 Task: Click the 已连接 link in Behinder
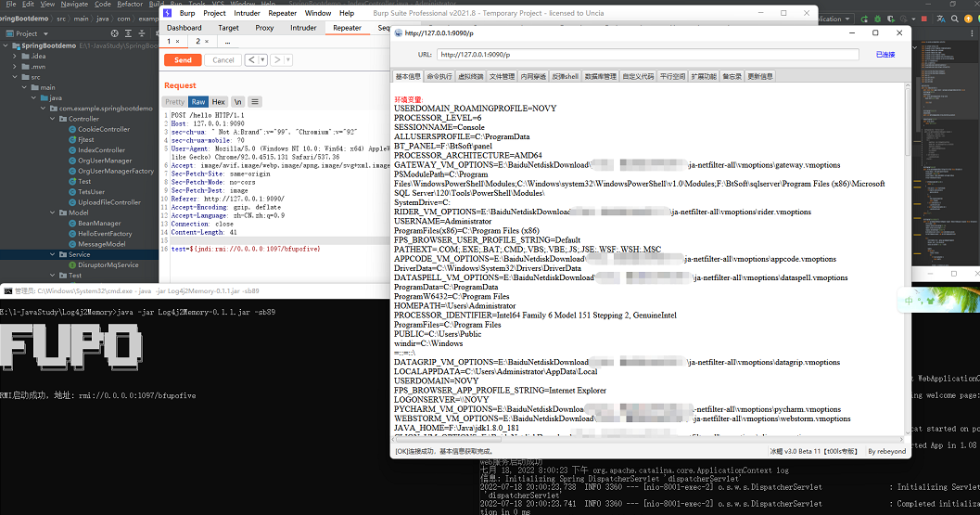885,55
